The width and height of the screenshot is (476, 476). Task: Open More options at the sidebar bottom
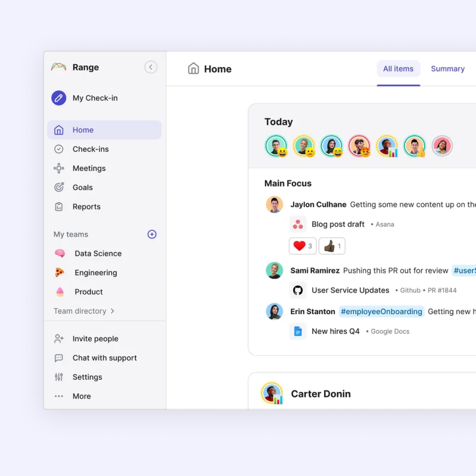[x=81, y=396]
